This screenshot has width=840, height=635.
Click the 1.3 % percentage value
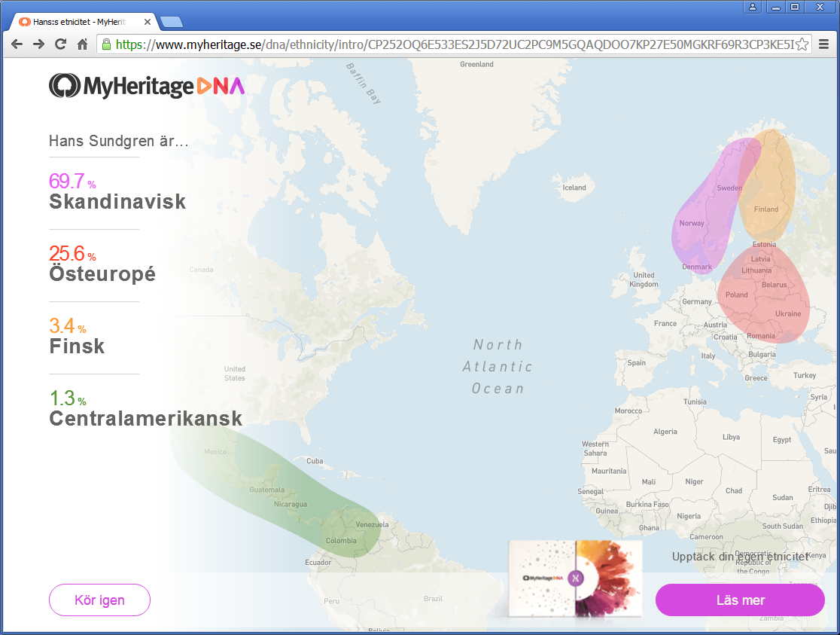point(68,398)
